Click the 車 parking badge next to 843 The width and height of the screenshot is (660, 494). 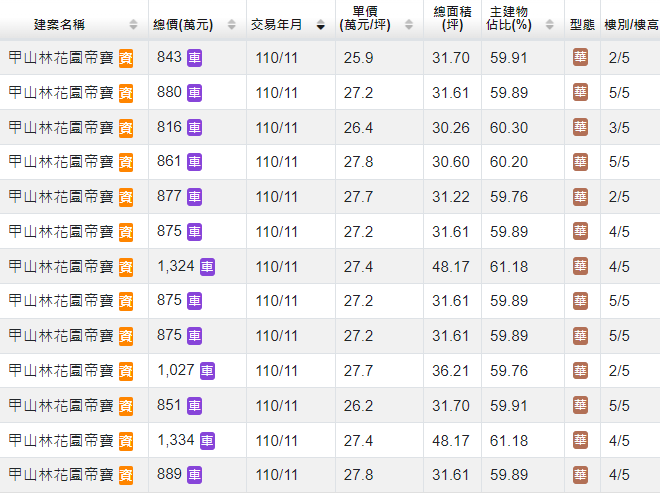(194, 58)
